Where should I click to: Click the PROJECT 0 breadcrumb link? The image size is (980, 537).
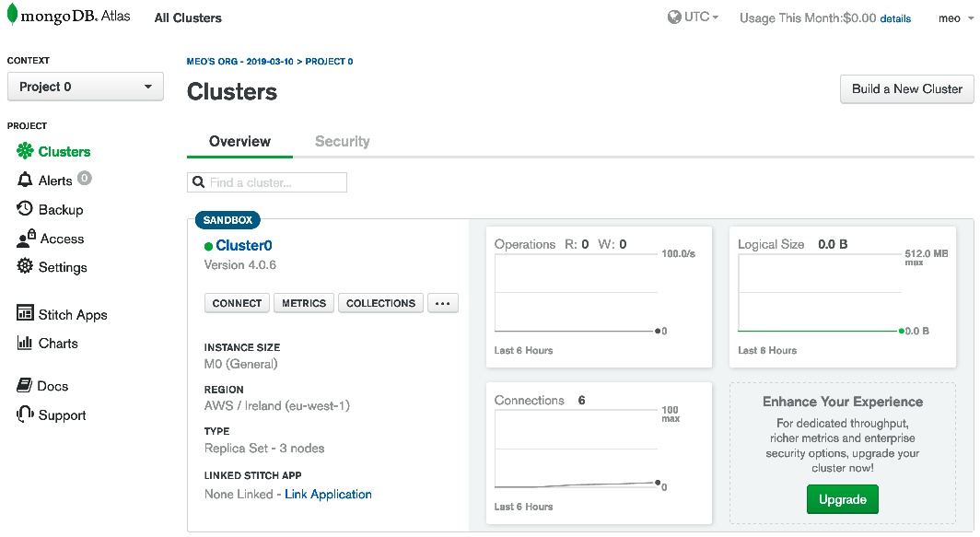329,62
